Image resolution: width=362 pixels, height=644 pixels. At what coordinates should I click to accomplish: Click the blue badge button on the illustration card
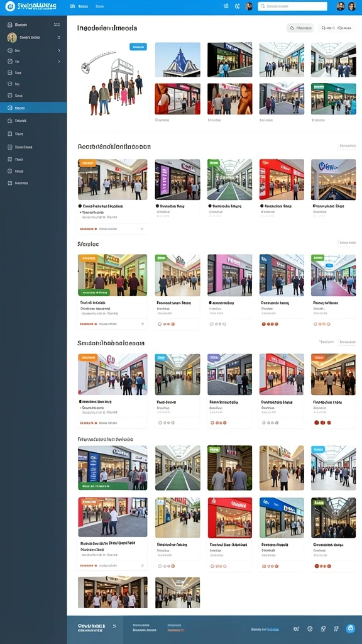138,47
